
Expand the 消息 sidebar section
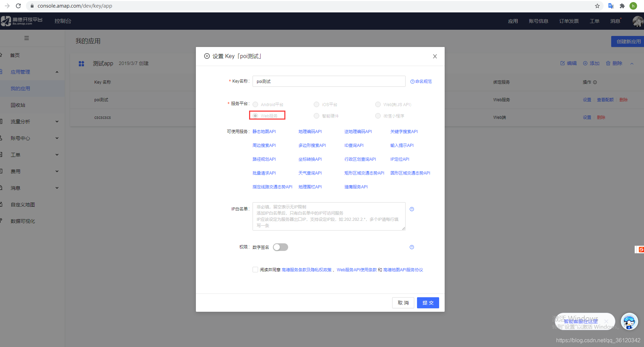(x=57, y=188)
